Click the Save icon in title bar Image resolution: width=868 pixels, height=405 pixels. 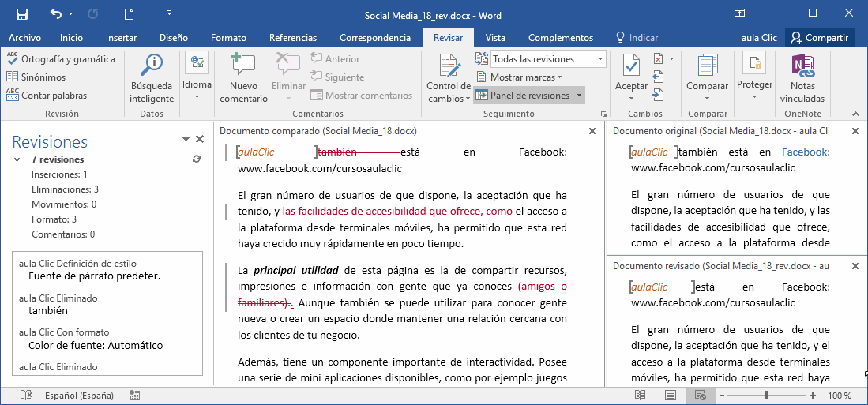pyautogui.click(x=21, y=14)
